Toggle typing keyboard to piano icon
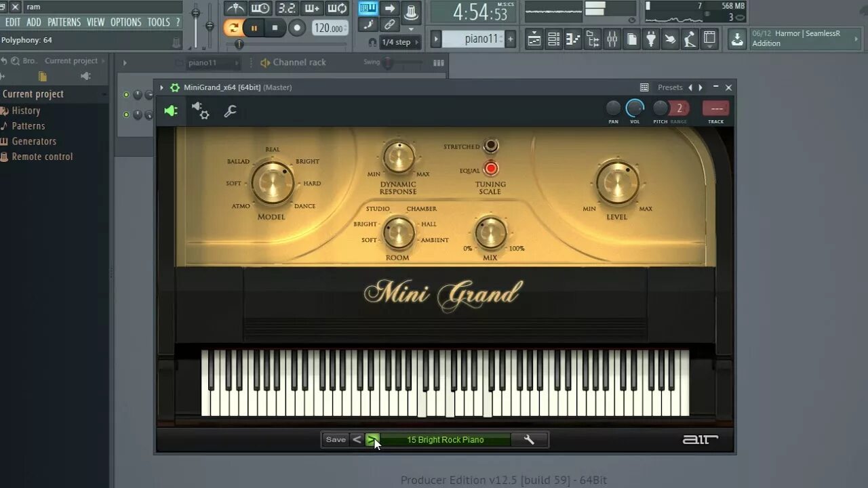868x488 pixels. click(x=368, y=8)
